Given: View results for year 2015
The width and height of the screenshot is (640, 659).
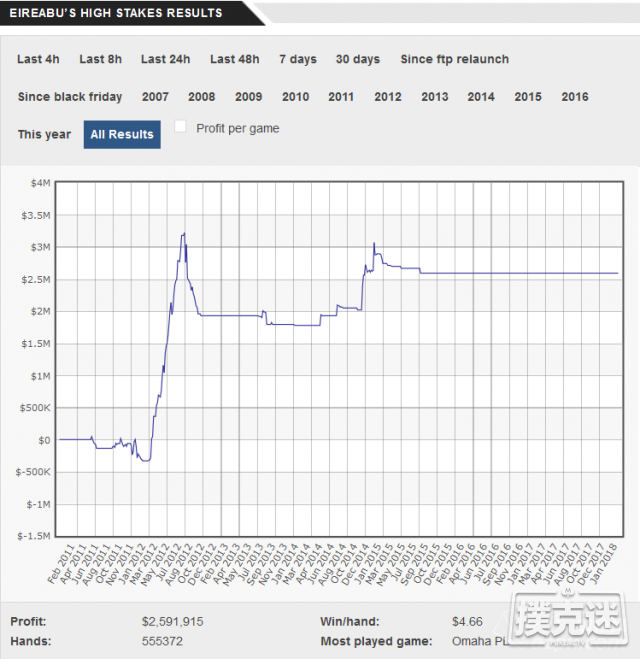Looking at the screenshot, I should coord(528,97).
